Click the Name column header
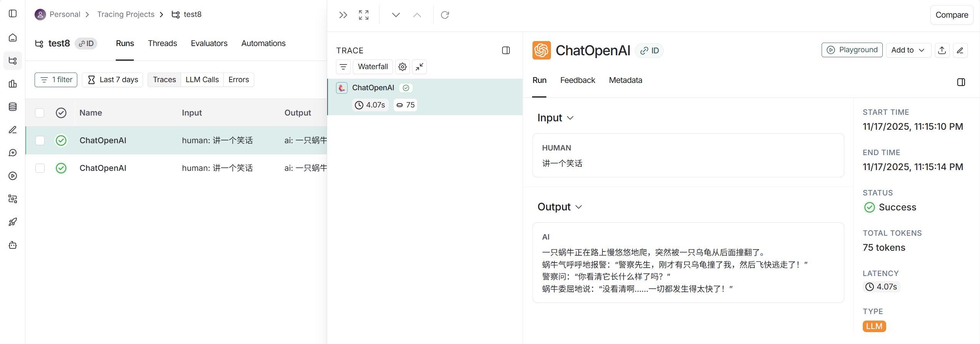 pyautogui.click(x=91, y=113)
